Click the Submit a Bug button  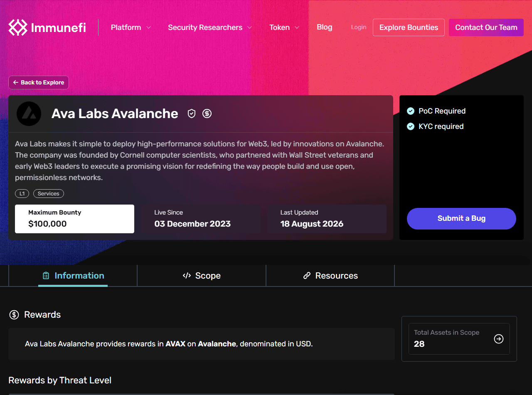tap(461, 219)
